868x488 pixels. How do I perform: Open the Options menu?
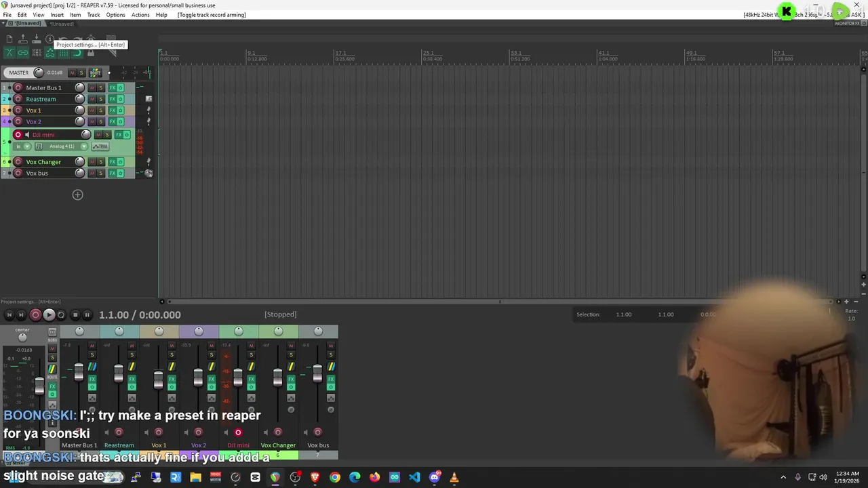[115, 15]
